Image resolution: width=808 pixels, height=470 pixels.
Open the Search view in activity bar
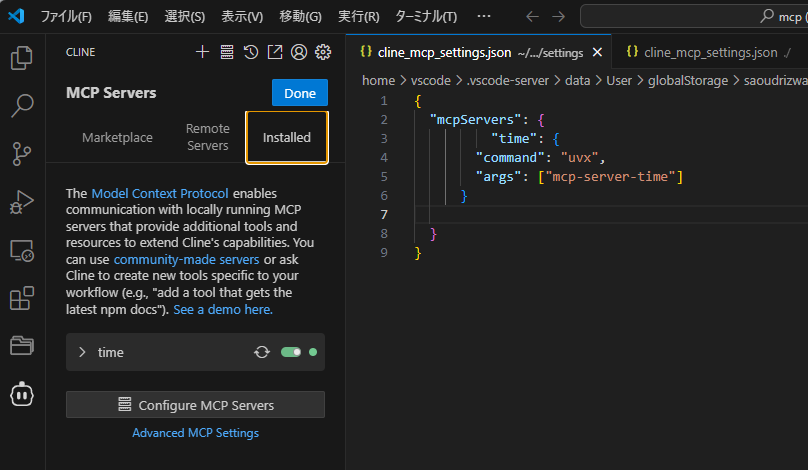22,106
